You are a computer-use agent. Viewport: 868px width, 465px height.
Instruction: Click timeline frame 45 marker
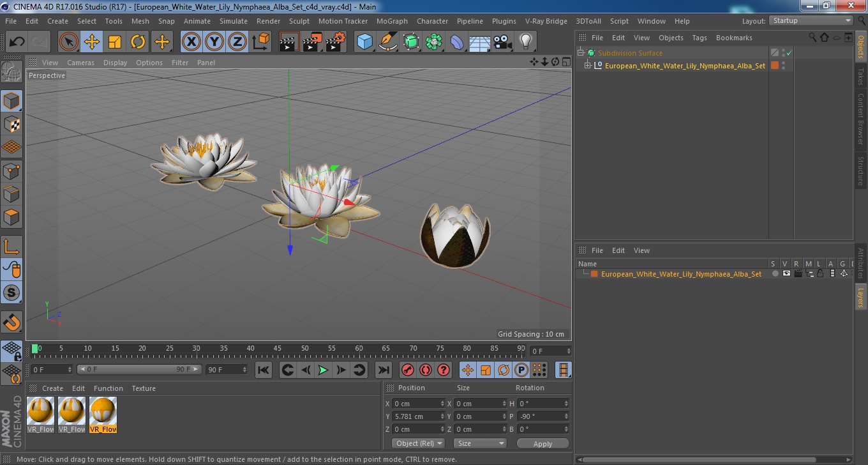(x=278, y=349)
